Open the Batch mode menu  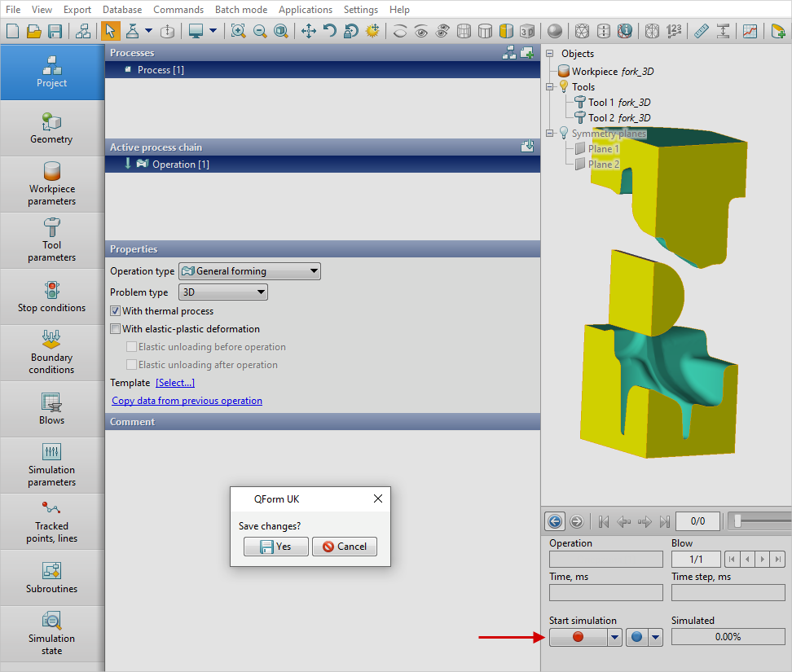240,10
